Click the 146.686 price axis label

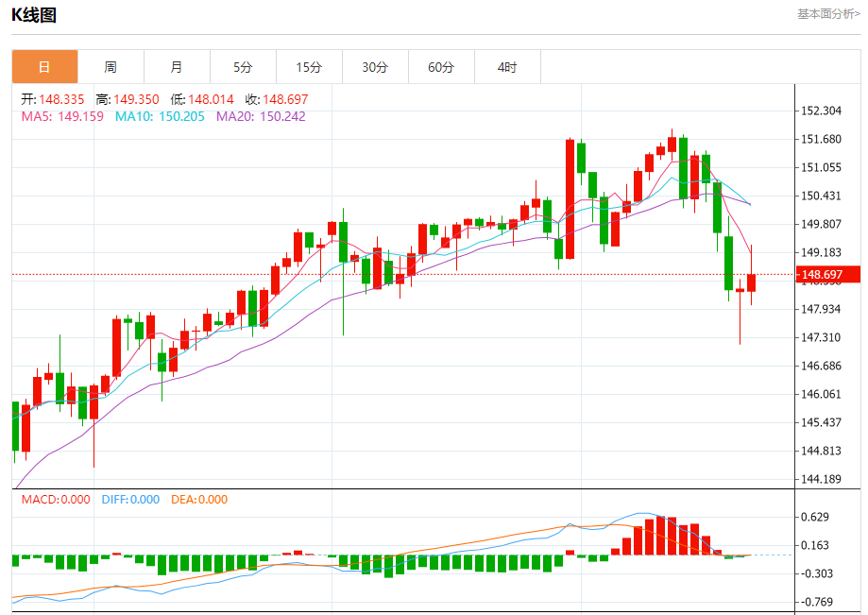click(x=822, y=366)
